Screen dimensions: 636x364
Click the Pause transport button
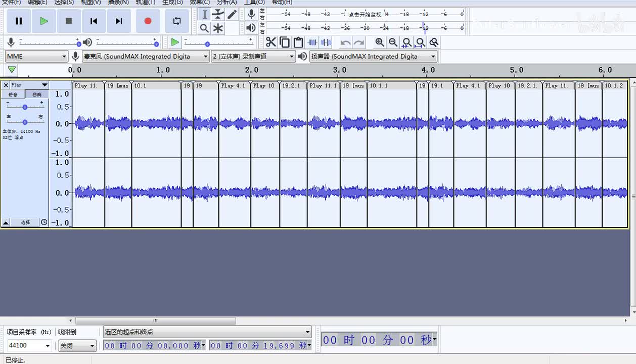coord(19,21)
